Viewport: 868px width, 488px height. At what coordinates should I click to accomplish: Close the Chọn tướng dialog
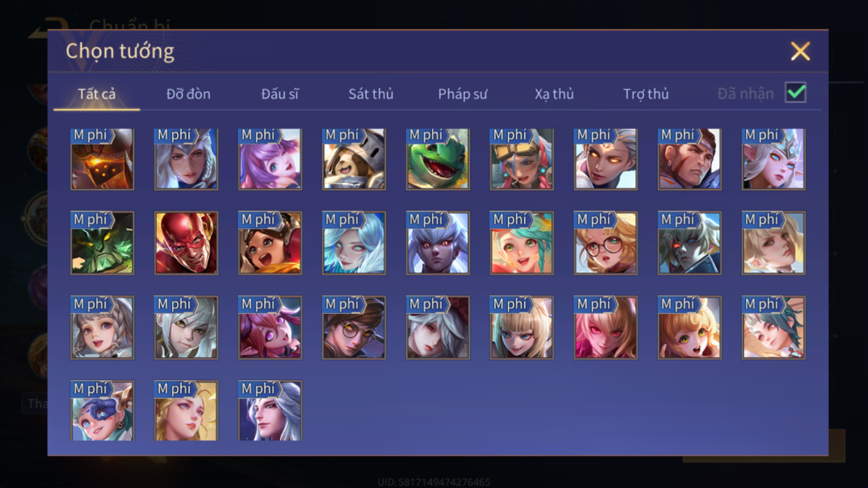coord(800,51)
